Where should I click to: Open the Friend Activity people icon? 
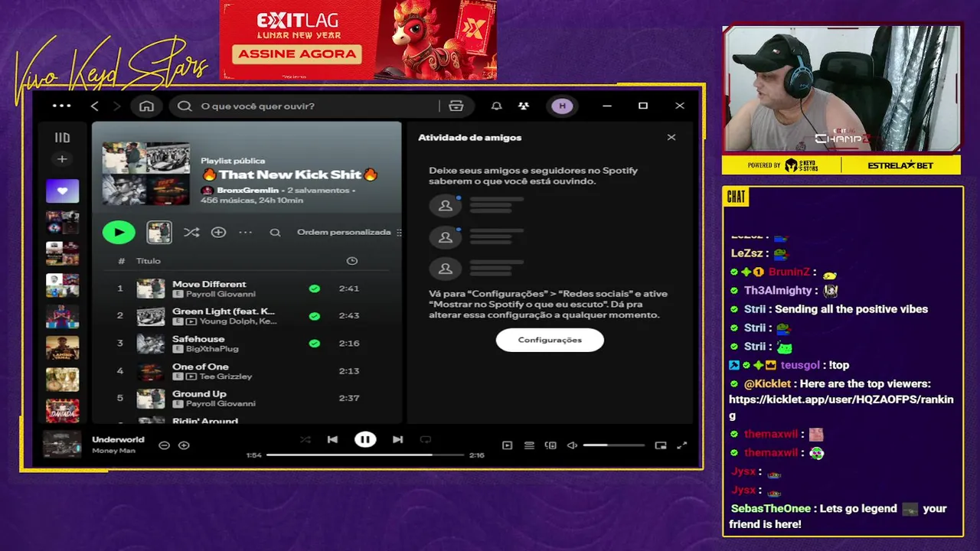[x=524, y=106]
